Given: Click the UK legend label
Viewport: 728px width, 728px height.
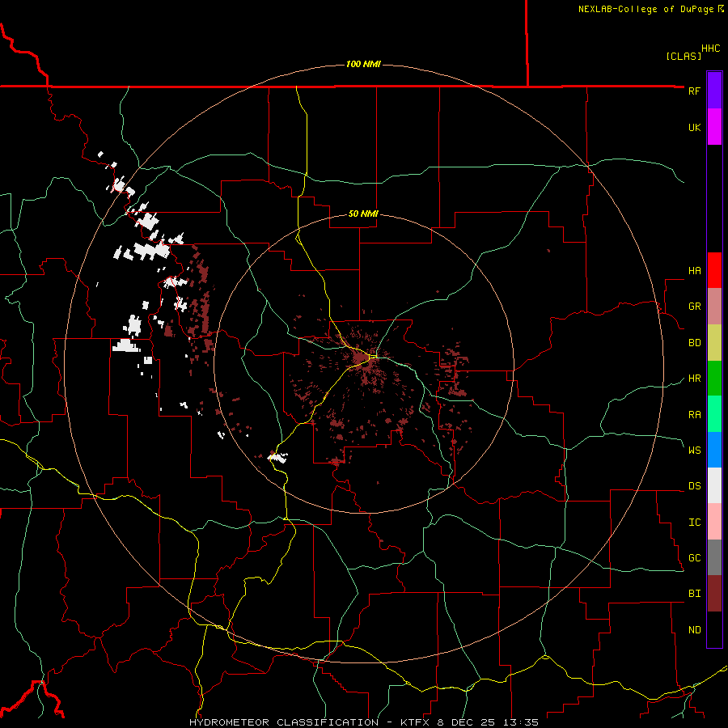Looking at the screenshot, I should (694, 127).
